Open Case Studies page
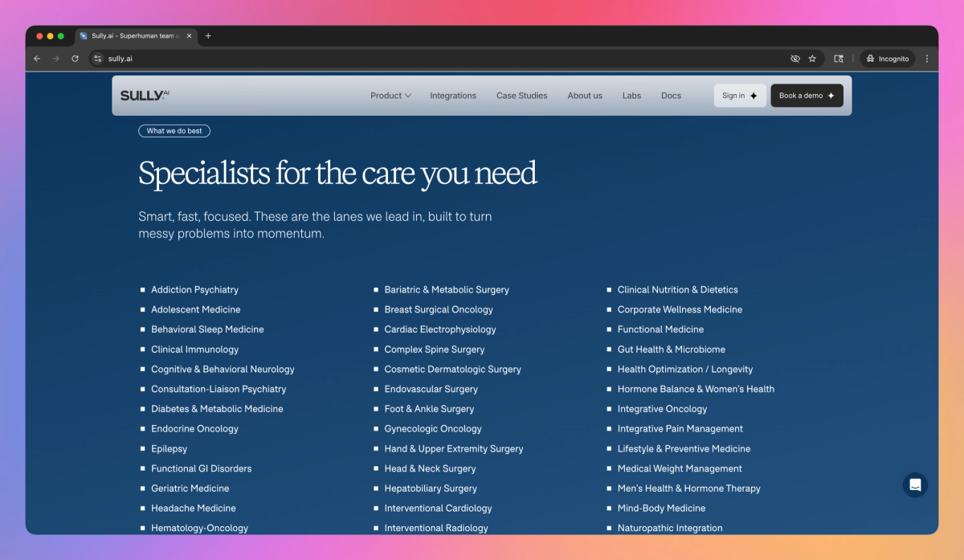Screen dimensions: 964x560 click(521, 96)
